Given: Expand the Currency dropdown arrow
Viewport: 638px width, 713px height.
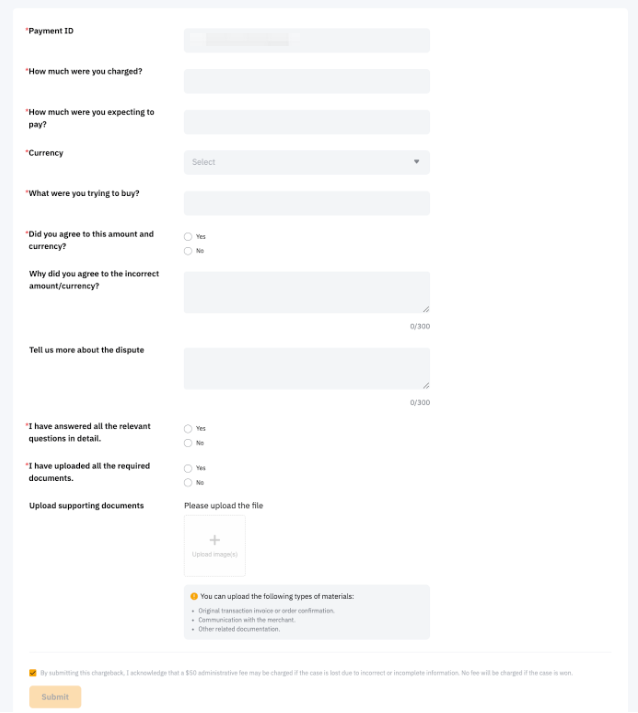Looking at the screenshot, I should 416,162.
